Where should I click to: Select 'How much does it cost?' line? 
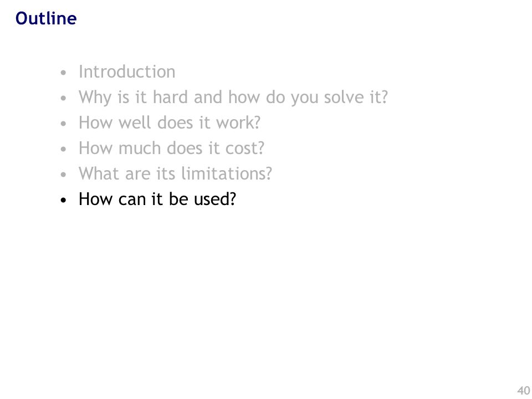pyautogui.click(x=171, y=149)
